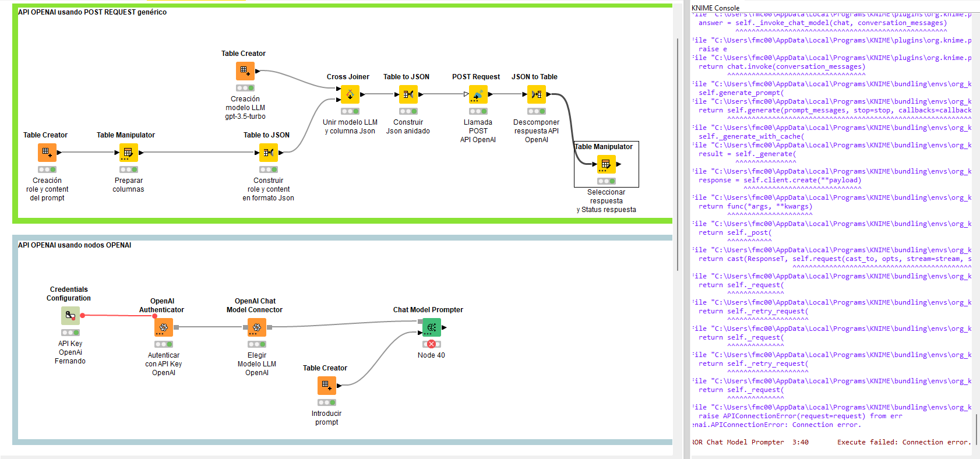Select Table to JSON node 'Construir role y content'
Viewport: 980px width, 459px height.
pyautogui.click(x=269, y=153)
